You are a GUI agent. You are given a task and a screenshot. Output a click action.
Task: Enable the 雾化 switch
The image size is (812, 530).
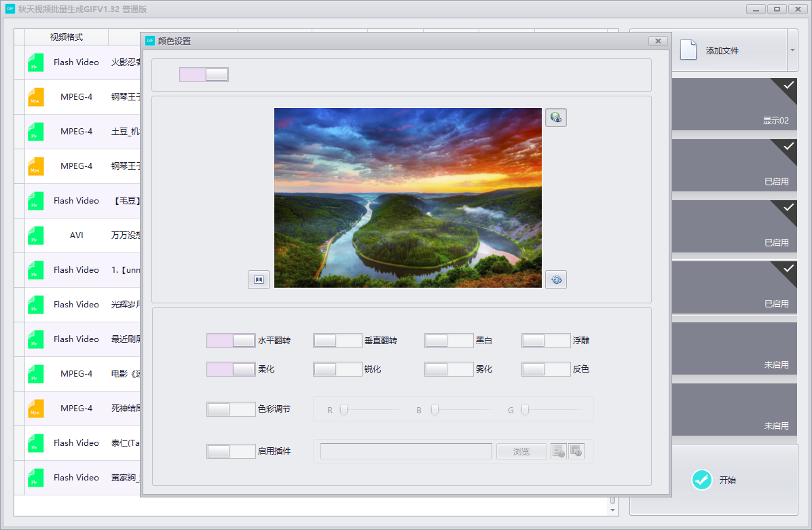tap(449, 368)
